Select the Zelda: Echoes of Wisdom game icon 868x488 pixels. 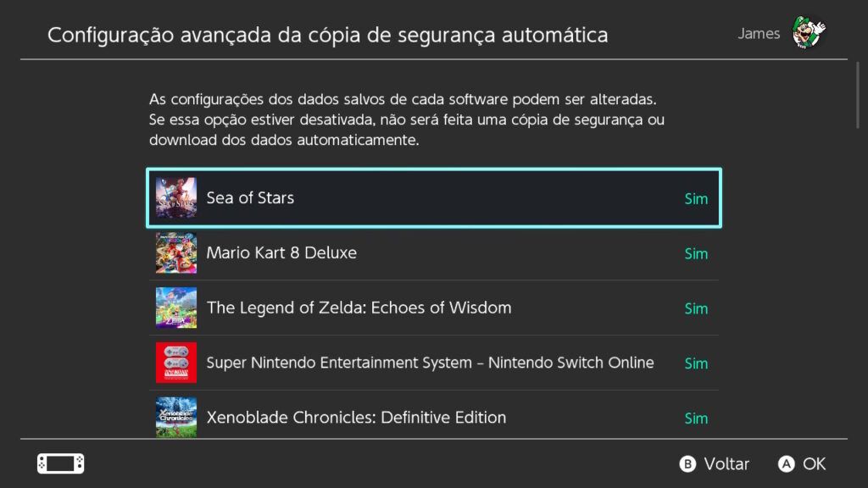click(x=175, y=308)
